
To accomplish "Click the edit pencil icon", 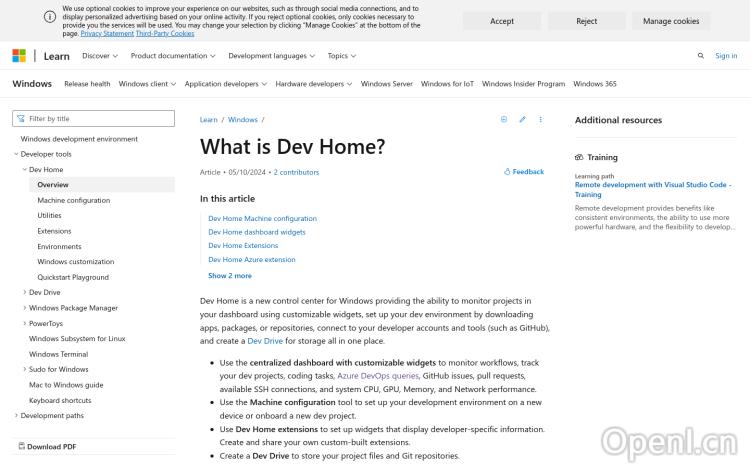I will [522, 119].
